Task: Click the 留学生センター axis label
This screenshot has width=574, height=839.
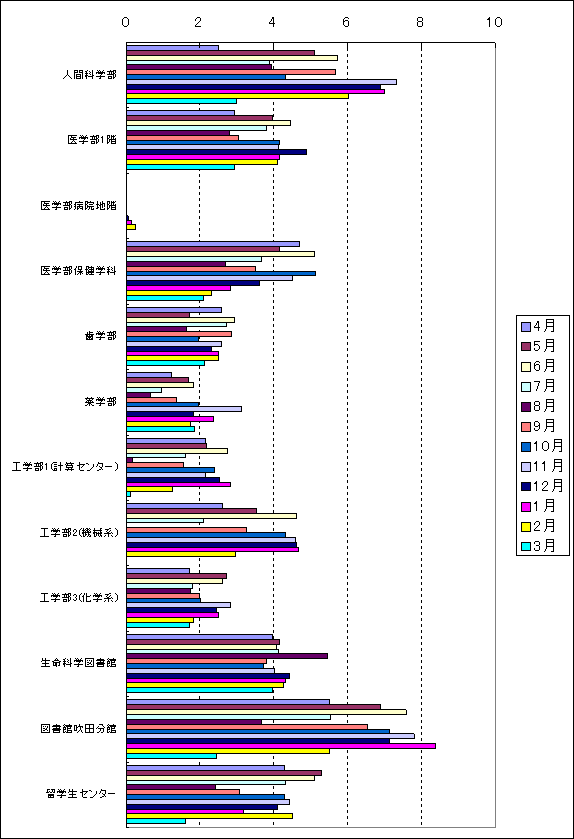Action: pyautogui.click(x=81, y=794)
